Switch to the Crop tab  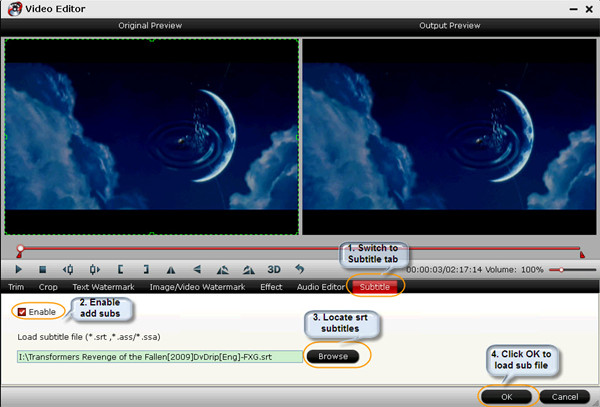click(48, 287)
